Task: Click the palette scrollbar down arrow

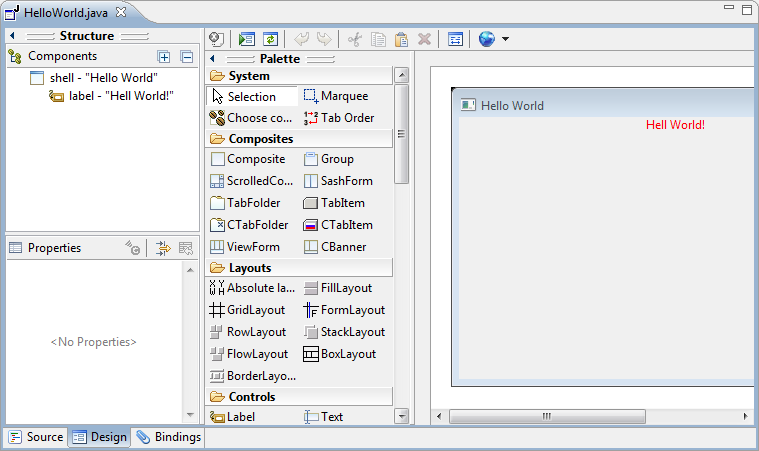Action: click(x=401, y=416)
